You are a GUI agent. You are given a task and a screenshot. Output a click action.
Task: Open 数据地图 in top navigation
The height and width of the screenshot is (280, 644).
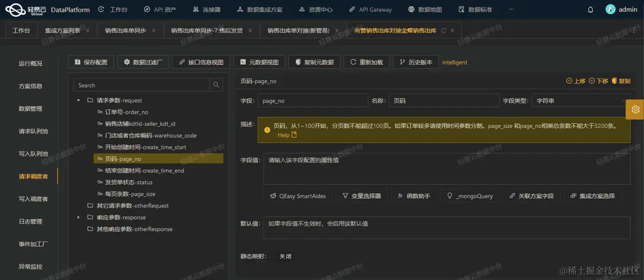(x=425, y=10)
